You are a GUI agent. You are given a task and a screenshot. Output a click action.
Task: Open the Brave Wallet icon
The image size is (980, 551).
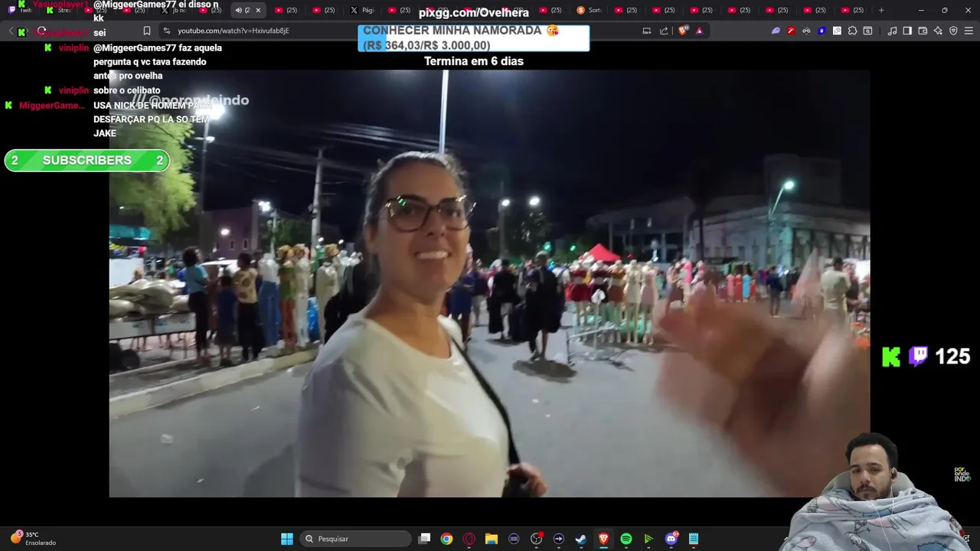[923, 31]
